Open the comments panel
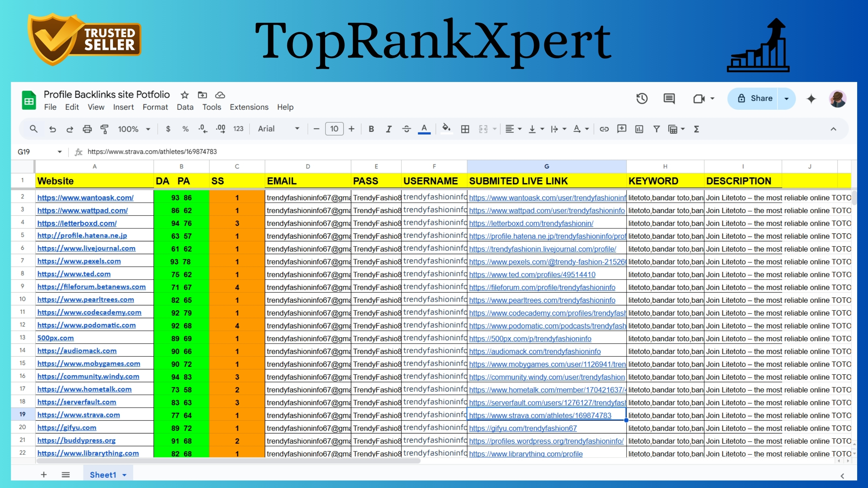The width and height of the screenshot is (868, 488). 669,99
